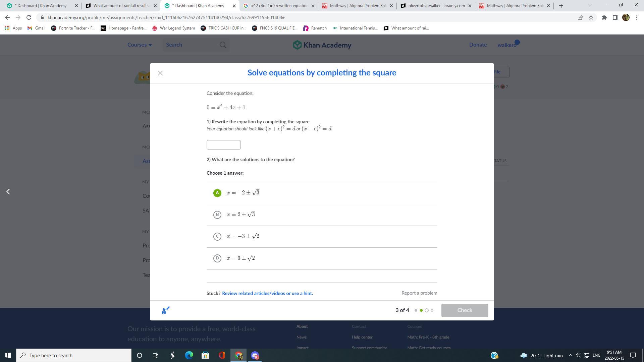Open Microsoft Edge from taskbar
The image size is (644, 362).
pyautogui.click(x=189, y=355)
